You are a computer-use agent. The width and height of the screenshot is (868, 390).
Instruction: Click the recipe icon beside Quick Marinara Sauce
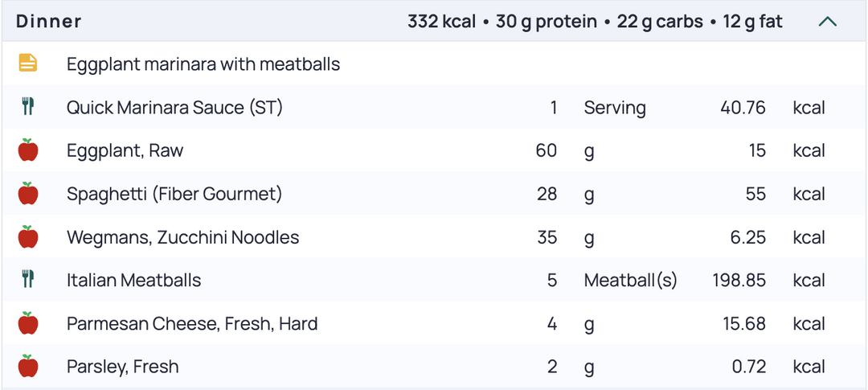[28, 106]
